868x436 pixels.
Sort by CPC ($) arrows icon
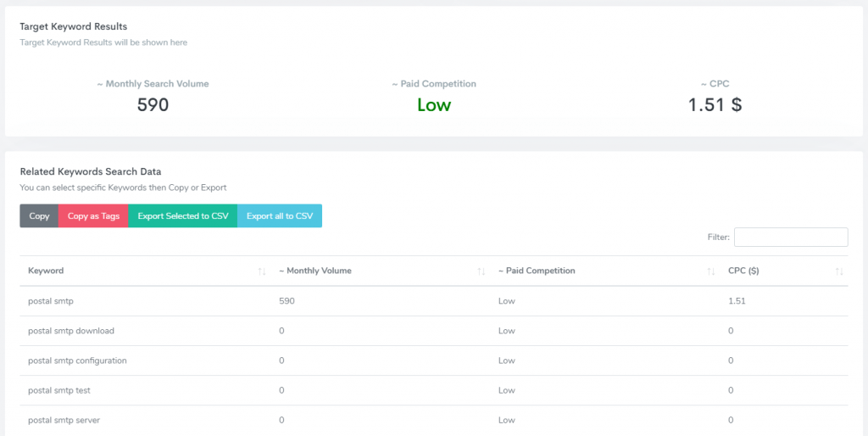pos(839,271)
